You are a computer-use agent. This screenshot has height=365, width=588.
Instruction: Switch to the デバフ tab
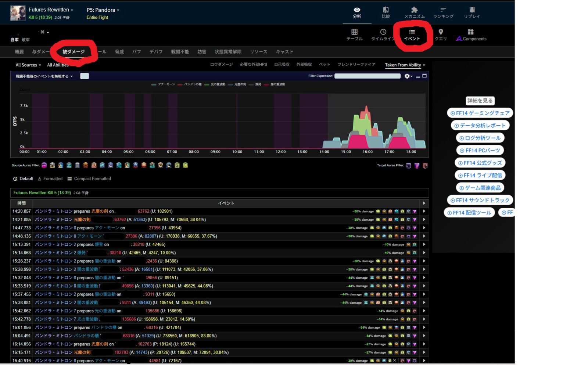click(x=156, y=52)
